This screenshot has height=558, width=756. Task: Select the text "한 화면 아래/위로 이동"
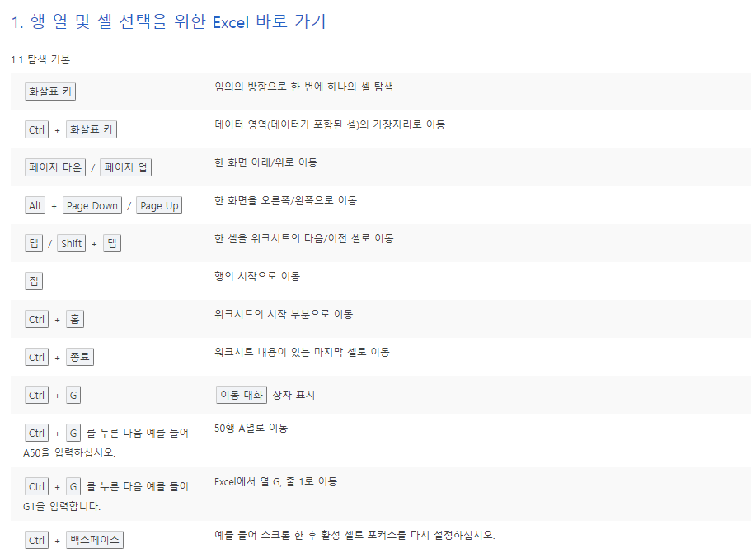point(265,162)
